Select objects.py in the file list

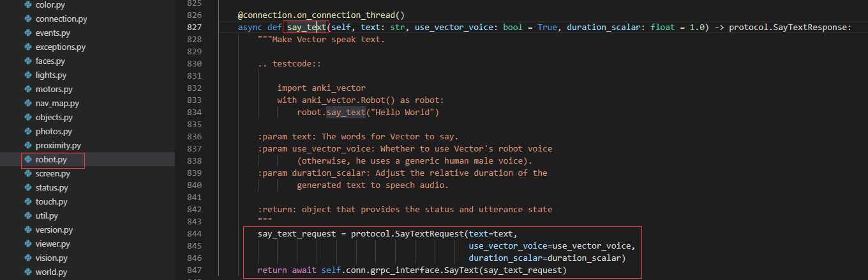54,117
